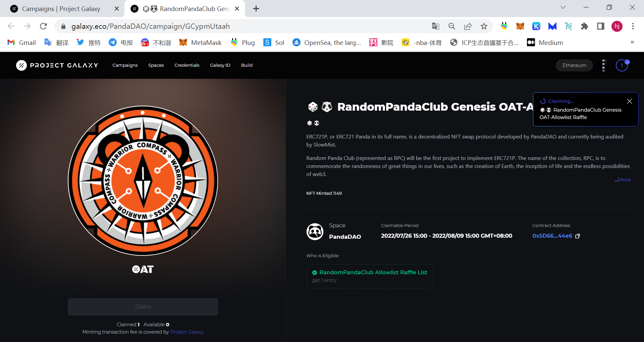The width and height of the screenshot is (644, 342).
Task: Copy the contract address with the copy icon
Action: click(x=577, y=236)
